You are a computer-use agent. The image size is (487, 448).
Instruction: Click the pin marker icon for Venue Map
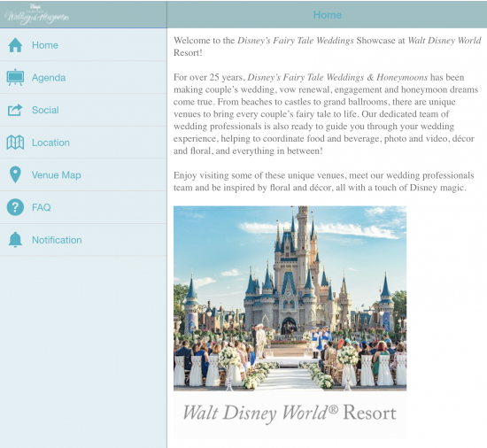(x=15, y=174)
